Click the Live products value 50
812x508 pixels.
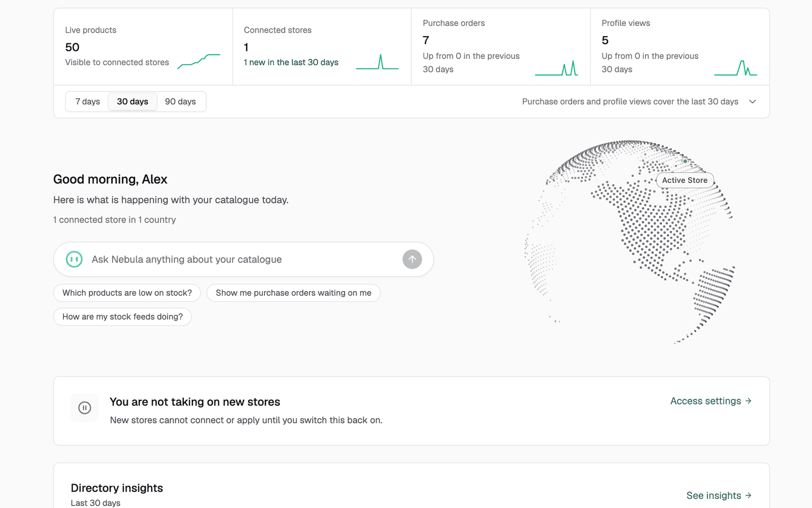pyautogui.click(x=72, y=47)
